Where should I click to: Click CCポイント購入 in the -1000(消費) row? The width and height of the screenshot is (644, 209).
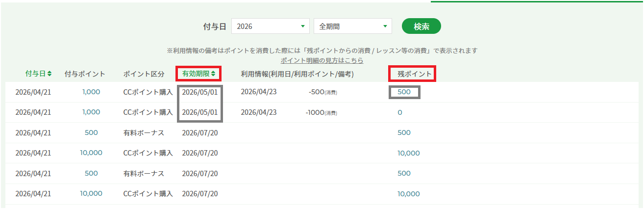point(148,112)
